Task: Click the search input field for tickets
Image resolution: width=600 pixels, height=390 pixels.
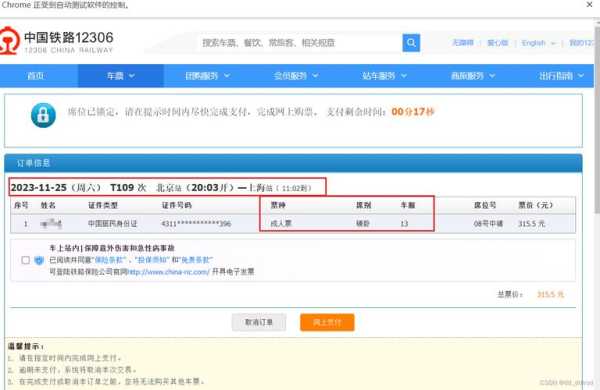Action: click(x=300, y=42)
